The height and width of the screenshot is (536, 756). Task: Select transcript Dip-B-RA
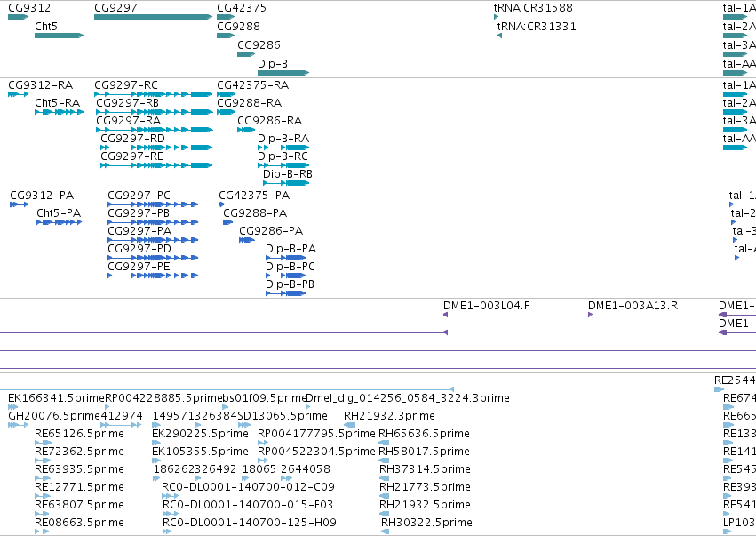pyautogui.click(x=283, y=139)
